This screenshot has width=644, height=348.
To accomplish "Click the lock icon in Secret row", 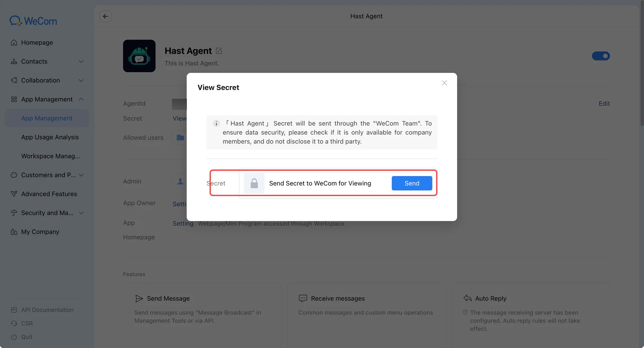I will (x=254, y=183).
